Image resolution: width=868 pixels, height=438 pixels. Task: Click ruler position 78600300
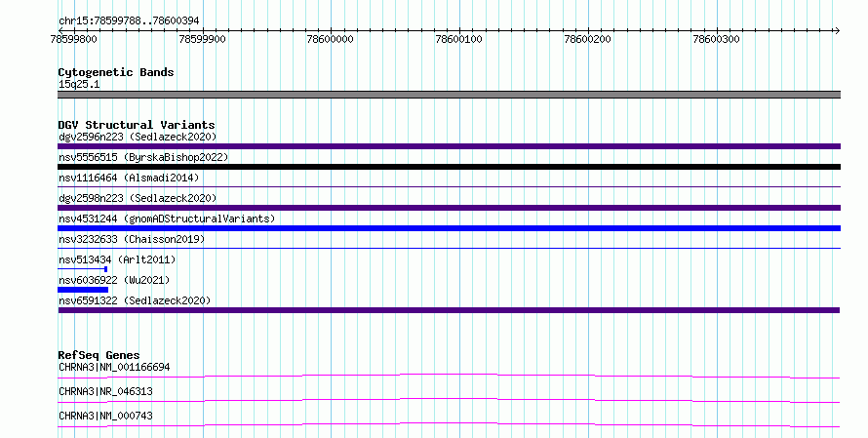(x=716, y=39)
